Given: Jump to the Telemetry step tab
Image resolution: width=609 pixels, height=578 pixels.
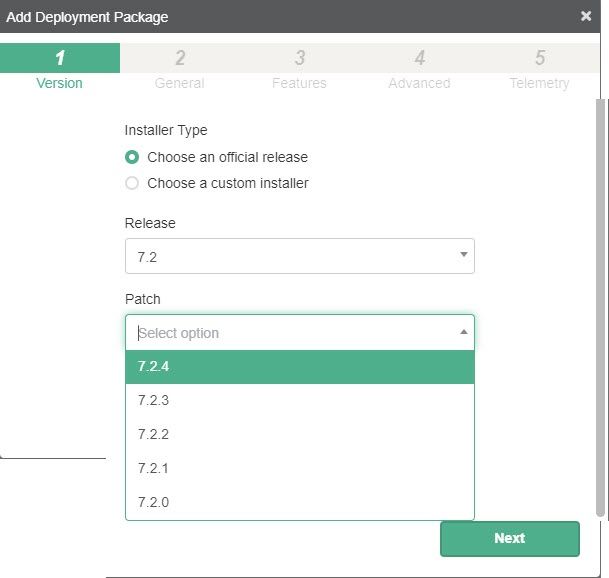Looking at the screenshot, I should point(539,70).
